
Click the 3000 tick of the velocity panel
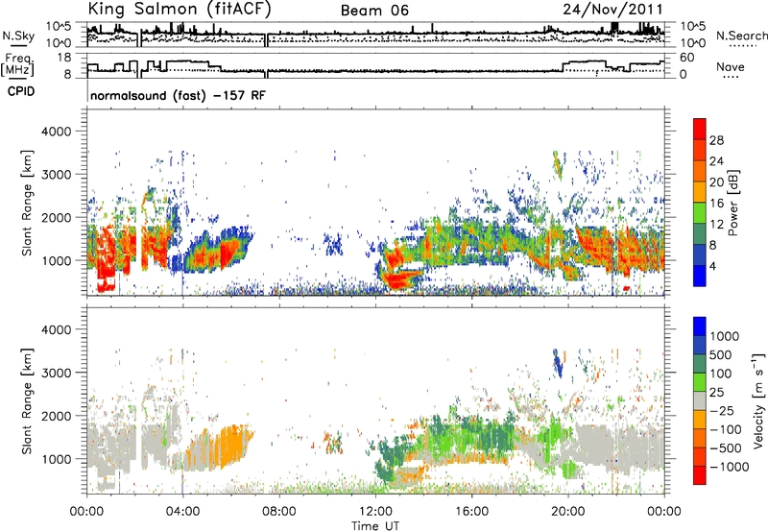[x=57, y=373]
